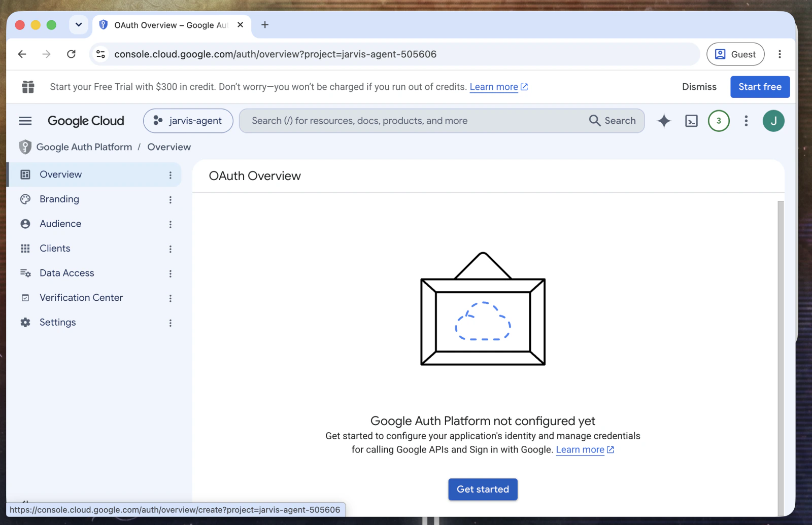The height and width of the screenshot is (525, 812).
Task: Click 'Google Auth Platform not configured yet' text
Action: coord(483,421)
